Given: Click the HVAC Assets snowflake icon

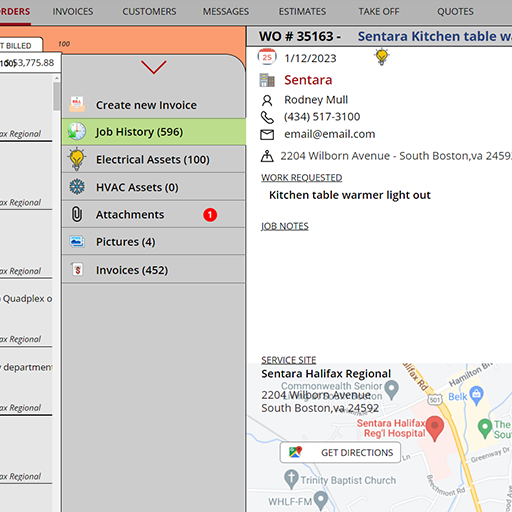Looking at the screenshot, I should point(77,187).
